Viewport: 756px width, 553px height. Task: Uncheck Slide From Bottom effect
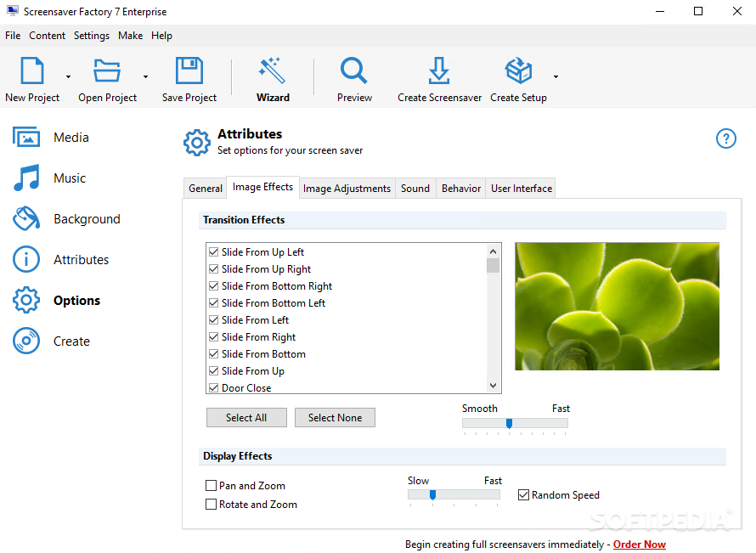pyautogui.click(x=213, y=354)
